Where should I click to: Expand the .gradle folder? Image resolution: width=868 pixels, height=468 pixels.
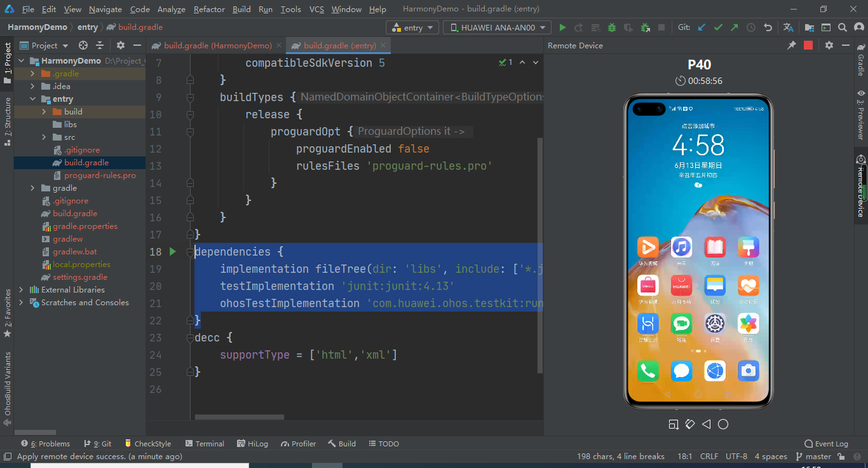pyautogui.click(x=33, y=73)
